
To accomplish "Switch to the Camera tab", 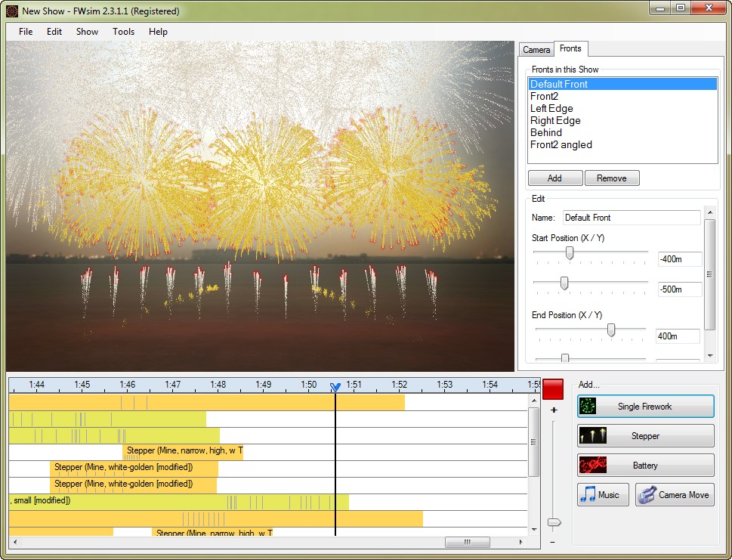I will tap(536, 48).
